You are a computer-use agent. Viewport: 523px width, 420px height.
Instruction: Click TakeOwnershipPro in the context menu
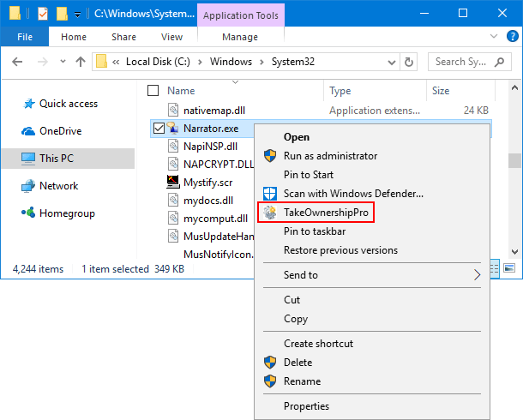(328, 212)
